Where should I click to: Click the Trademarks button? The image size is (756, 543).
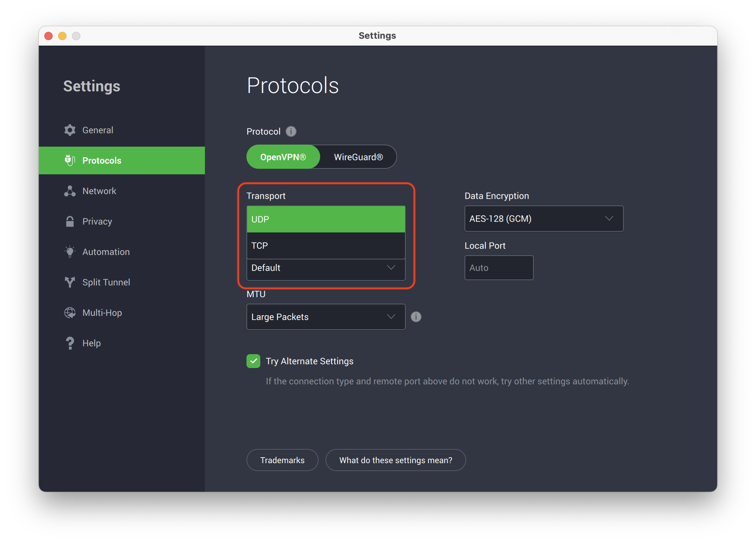[282, 460]
